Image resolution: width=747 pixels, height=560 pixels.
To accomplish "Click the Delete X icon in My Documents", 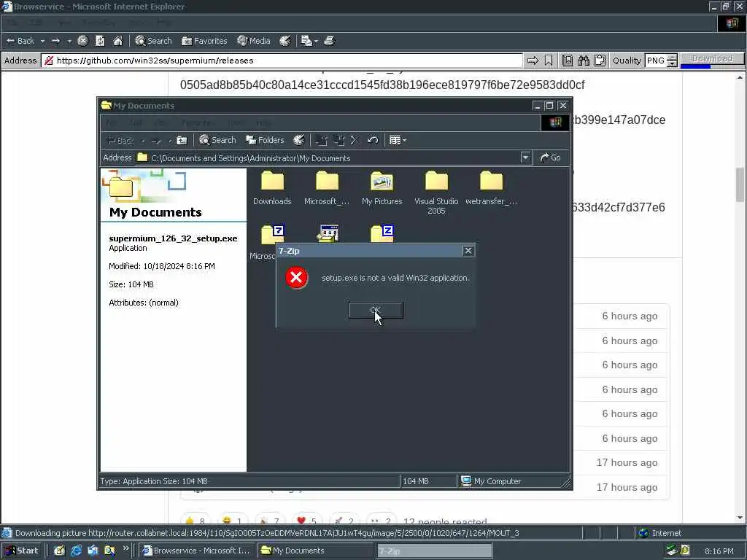I will pyautogui.click(x=354, y=141).
